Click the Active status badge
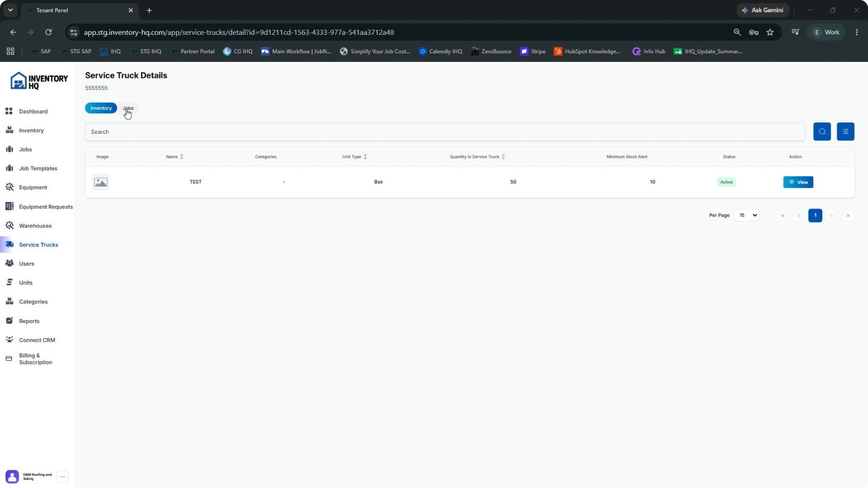Viewport: 868px width, 488px height. click(x=726, y=182)
